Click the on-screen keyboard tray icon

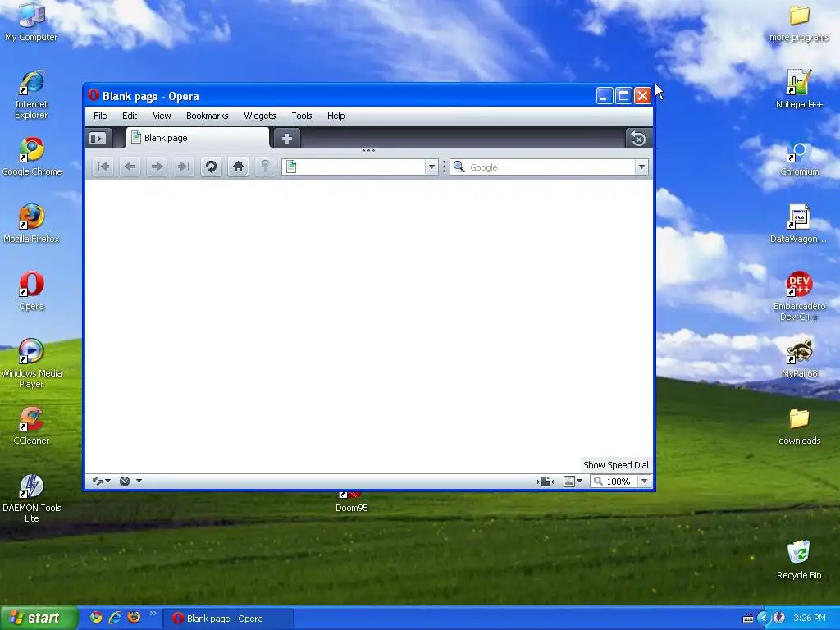point(748,619)
